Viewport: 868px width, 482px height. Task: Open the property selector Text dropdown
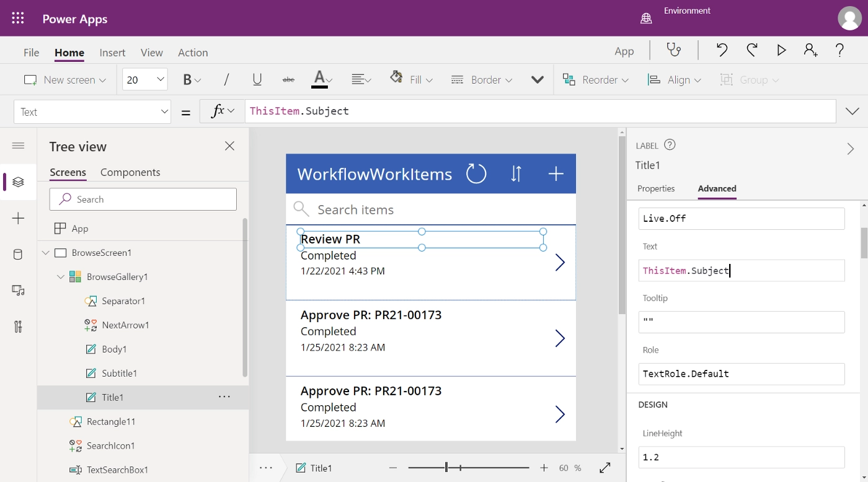click(92, 112)
